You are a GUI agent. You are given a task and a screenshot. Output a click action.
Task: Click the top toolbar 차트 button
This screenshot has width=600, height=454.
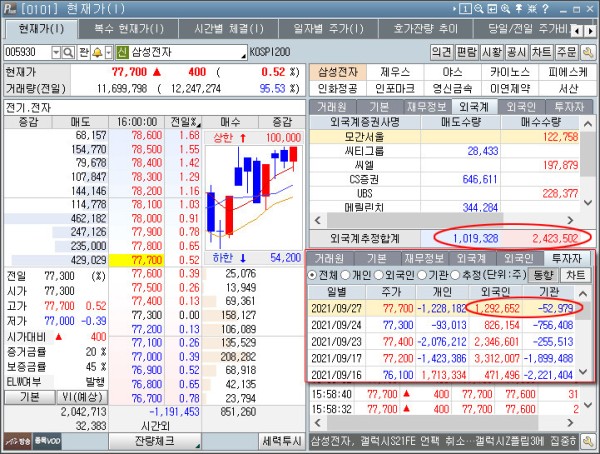(541, 52)
